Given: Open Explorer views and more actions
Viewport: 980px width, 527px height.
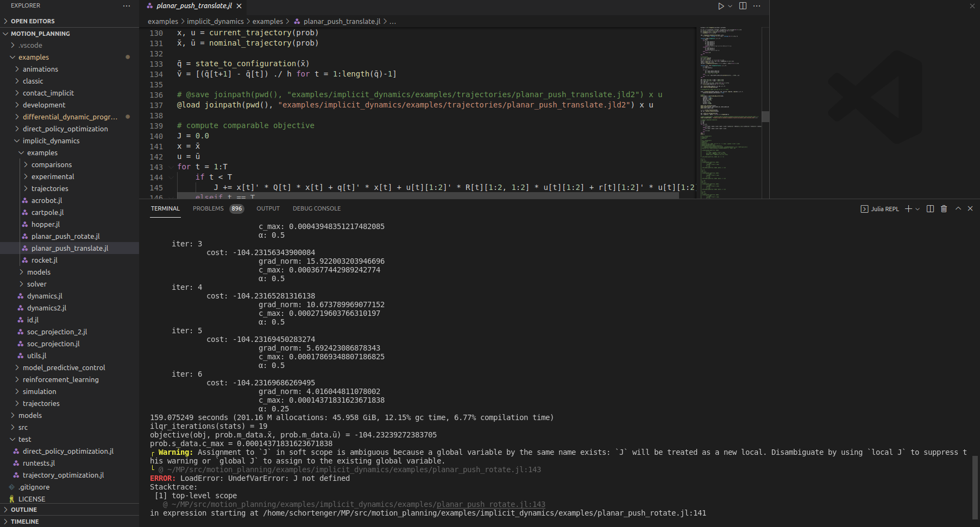Looking at the screenshot, I should click(127, 6).
